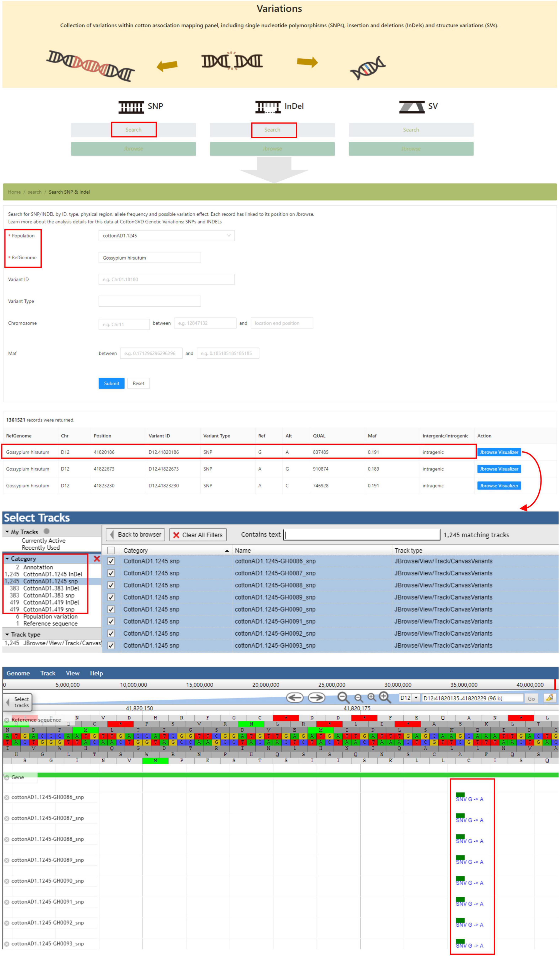Collapse the Track type facet section
Screen dimensions: 560x956
point(7,634)
